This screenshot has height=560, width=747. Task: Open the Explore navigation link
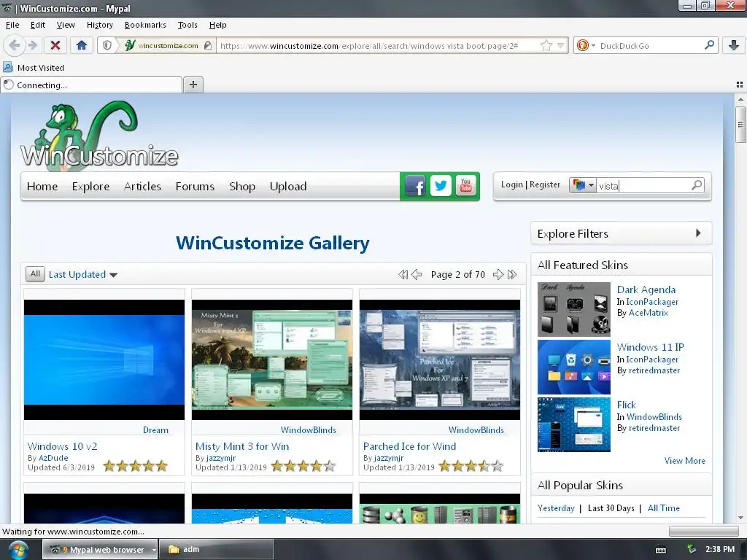point(90,186)
